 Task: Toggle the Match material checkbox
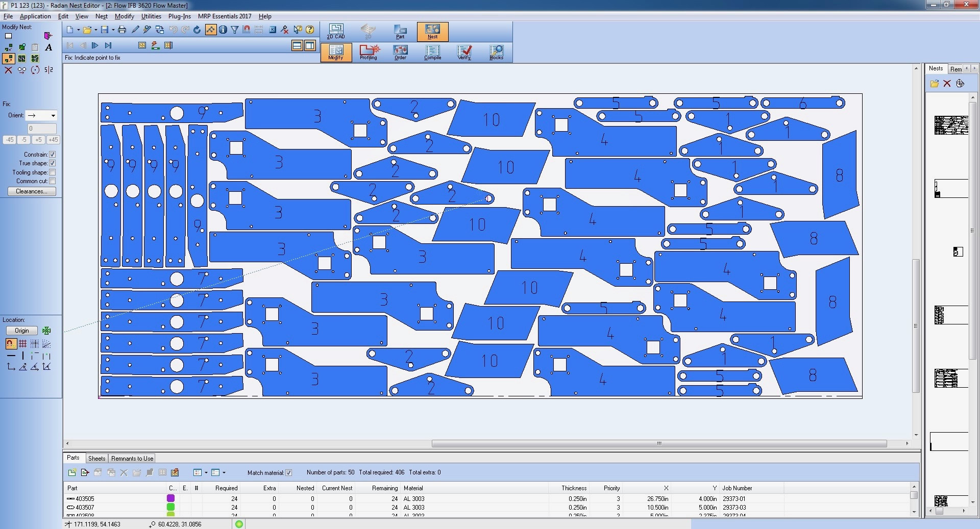click(x=289, y=473)
